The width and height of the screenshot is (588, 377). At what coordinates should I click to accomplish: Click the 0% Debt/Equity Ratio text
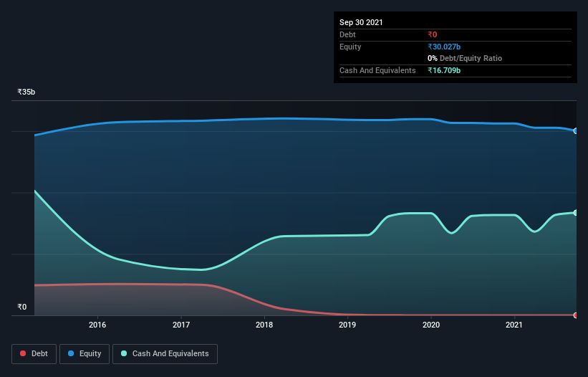click(x=465, y=58)
